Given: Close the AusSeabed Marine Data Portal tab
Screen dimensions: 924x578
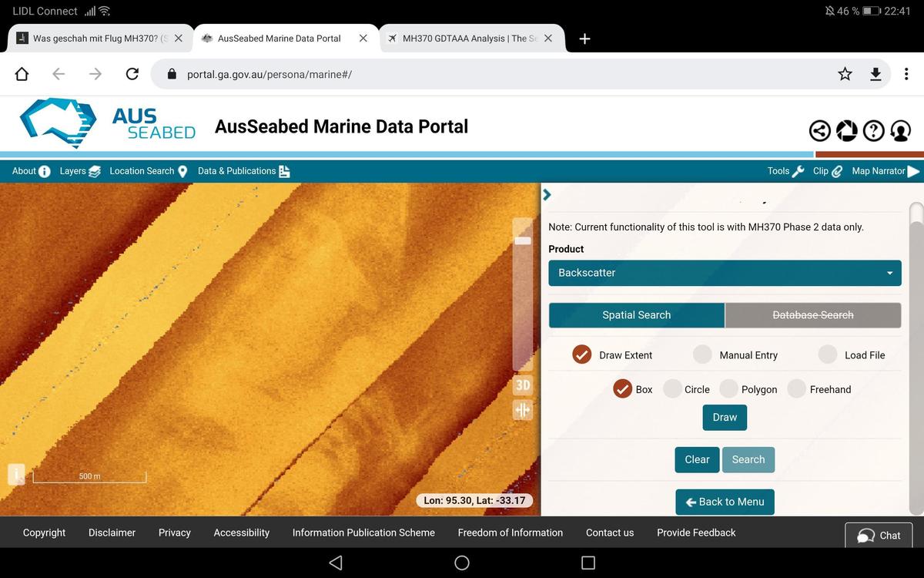Looking at the screenshot, I should click(x=363, y=39).
